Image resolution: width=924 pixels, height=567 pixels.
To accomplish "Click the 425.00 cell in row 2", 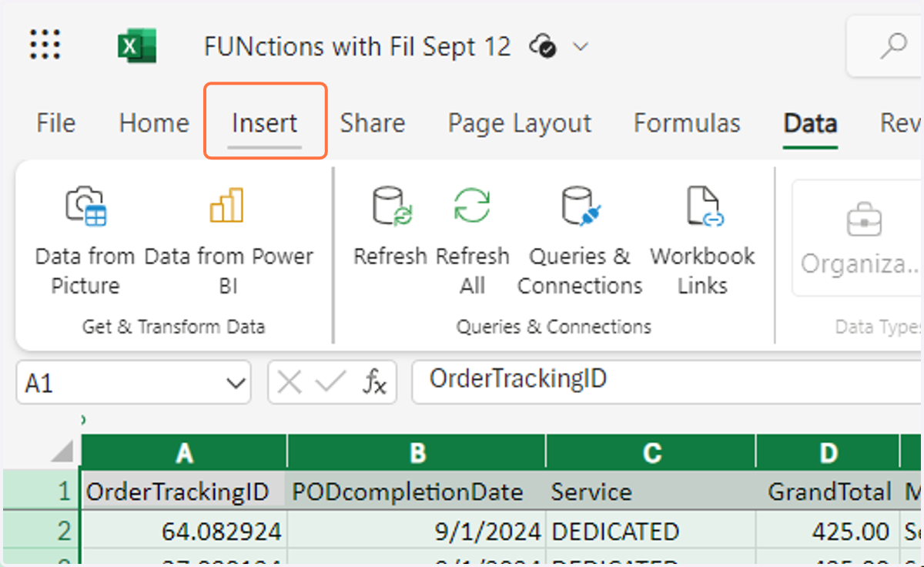I will [828, 531].
